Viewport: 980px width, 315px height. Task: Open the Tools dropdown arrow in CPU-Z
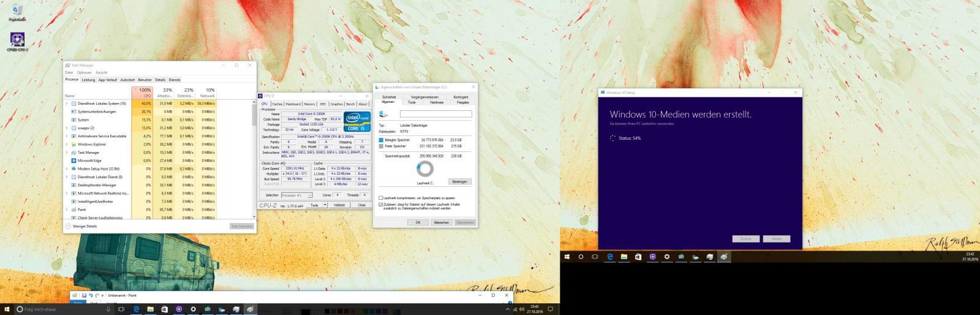(325, 205)
